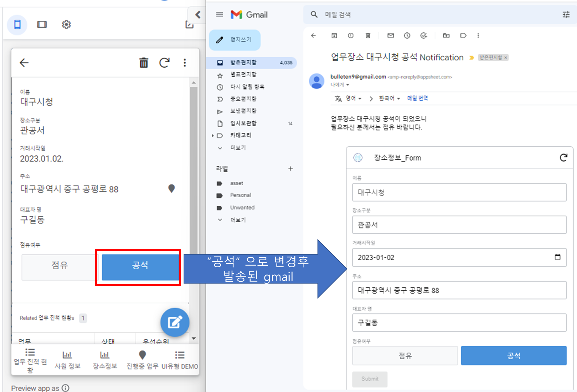
Task: Go back in the AppSheet app preview
Action: click(x=24, y=63)
